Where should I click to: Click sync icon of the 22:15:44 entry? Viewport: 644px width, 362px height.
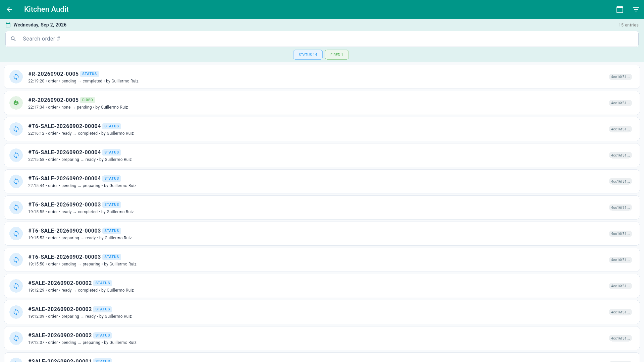[16, 181]
